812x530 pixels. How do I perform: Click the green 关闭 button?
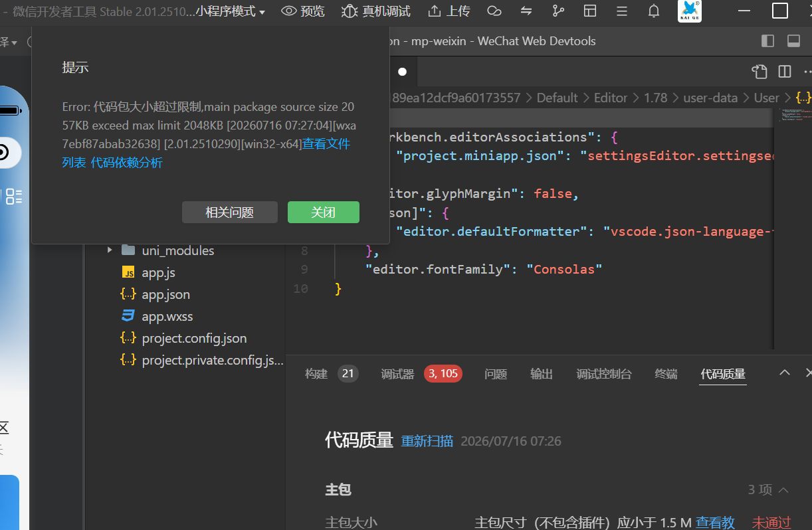(x=324, y=213)
